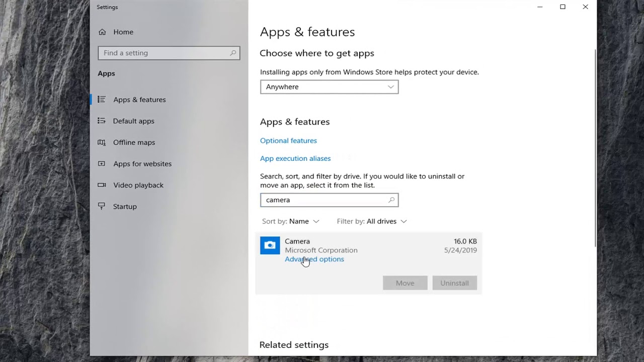The width and height of the screenshot is (644, 362).
Task: Open Optional features link
Action: click(x=288, y=140)
